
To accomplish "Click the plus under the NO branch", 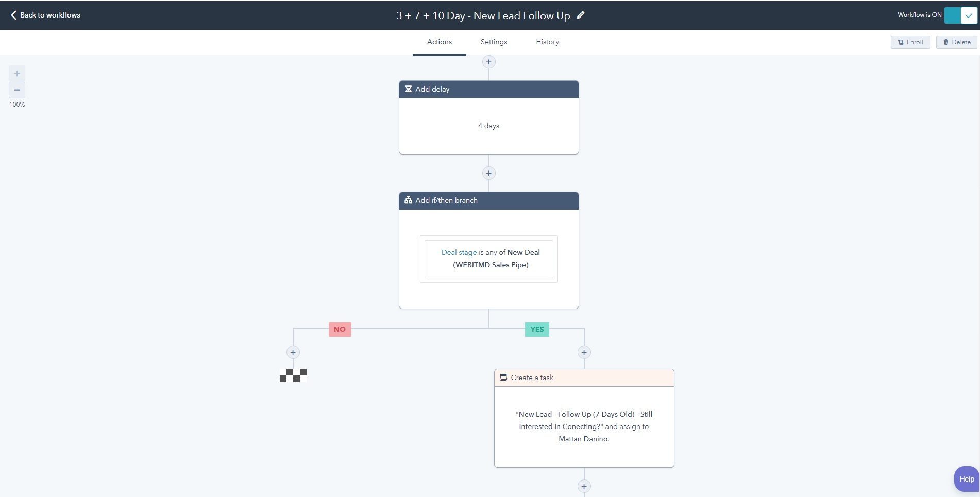I will (293, 352).
